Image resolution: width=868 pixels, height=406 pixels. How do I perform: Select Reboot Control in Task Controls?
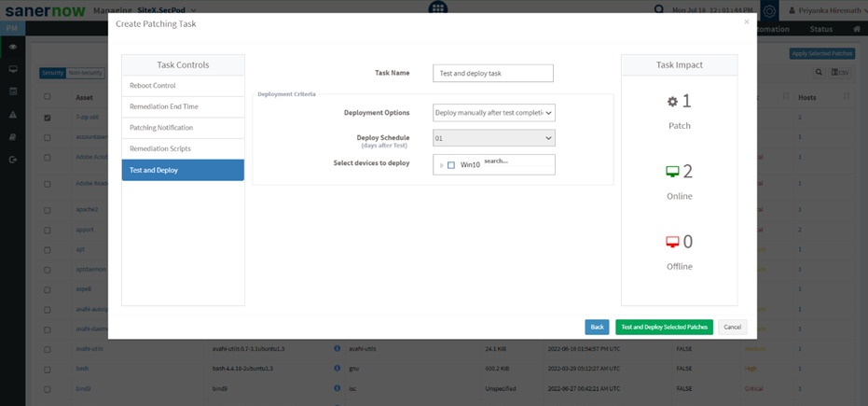(x=183, y=86)
